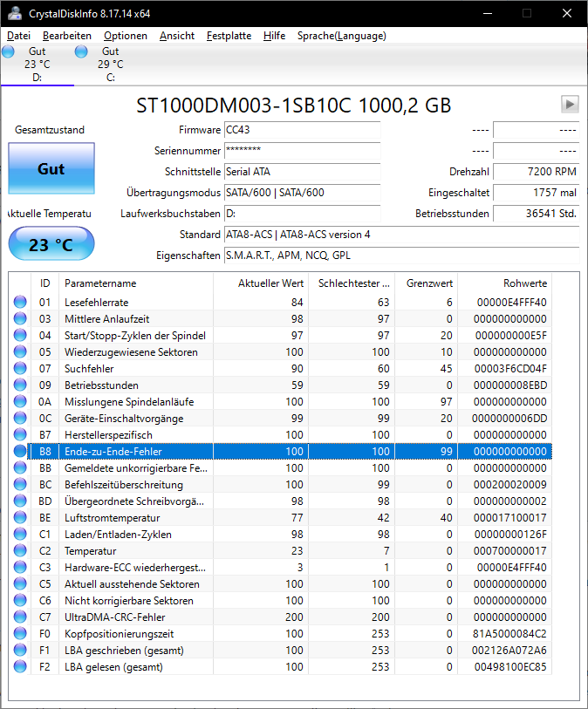Click the blue icon next to Betriebsstunden row
The width and height of the screenshot is (588, 709).
click(x=19, y=385)
